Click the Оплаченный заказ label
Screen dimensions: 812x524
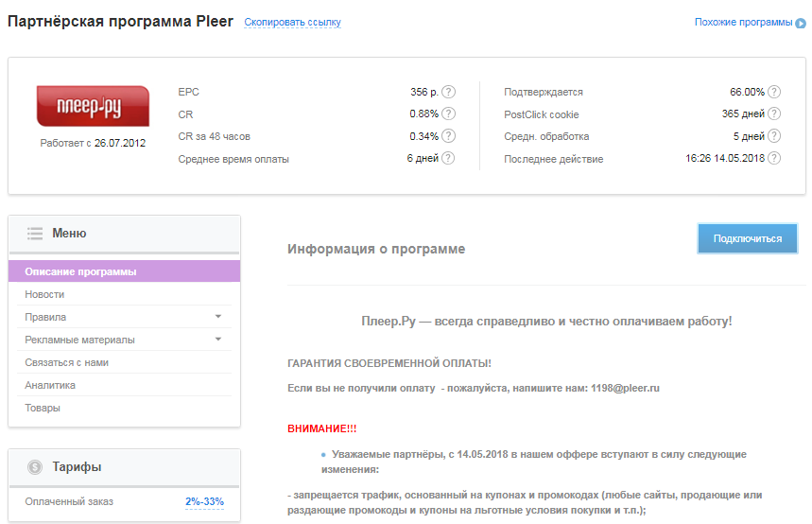(69, 501)
